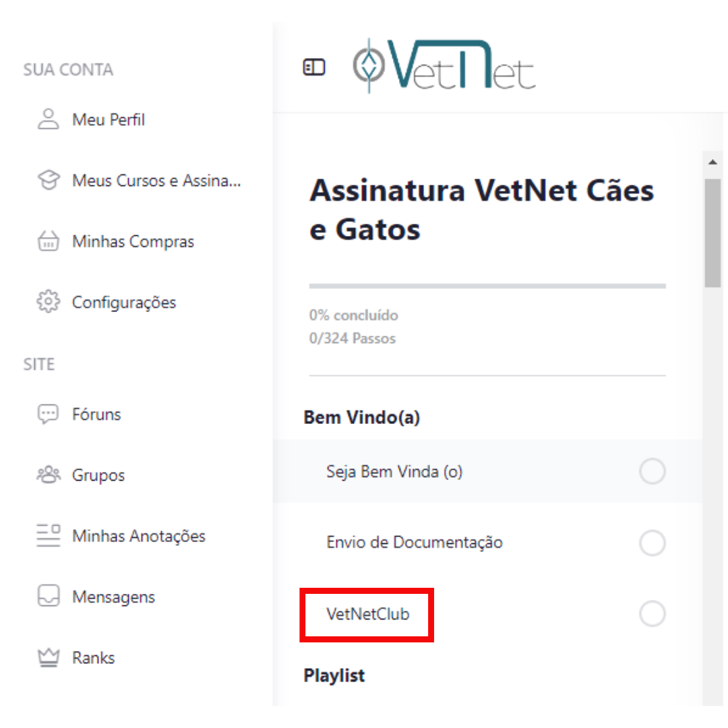Expand the Playlist section

(334, 675)
